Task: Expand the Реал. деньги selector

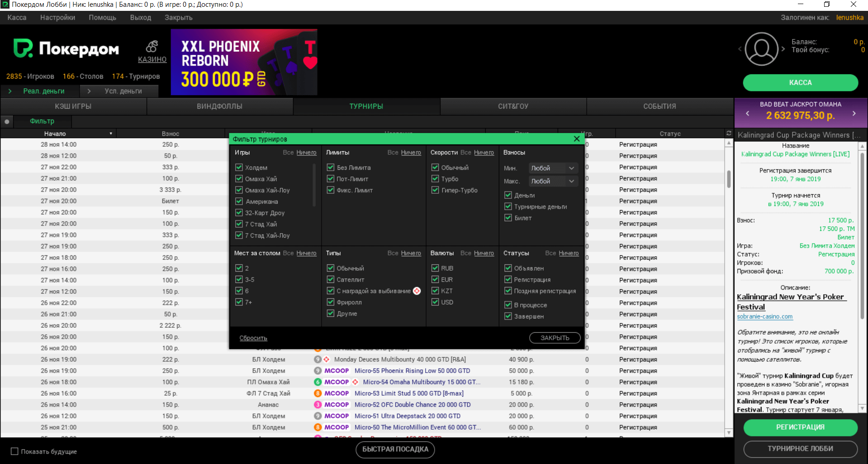Action: [40, 91]
